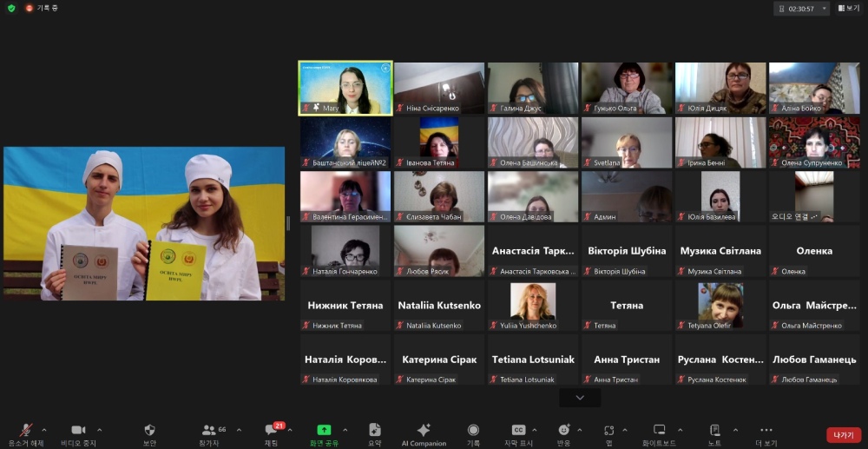Toggle captions with the CC (자막 표시) icon

(518, 431)
